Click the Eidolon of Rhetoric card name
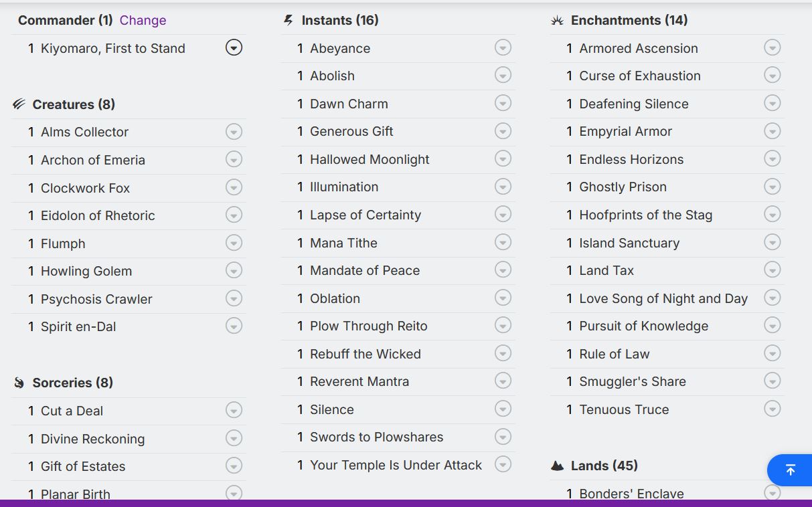The width and height of the screenshot is (812, 507). 98,215
